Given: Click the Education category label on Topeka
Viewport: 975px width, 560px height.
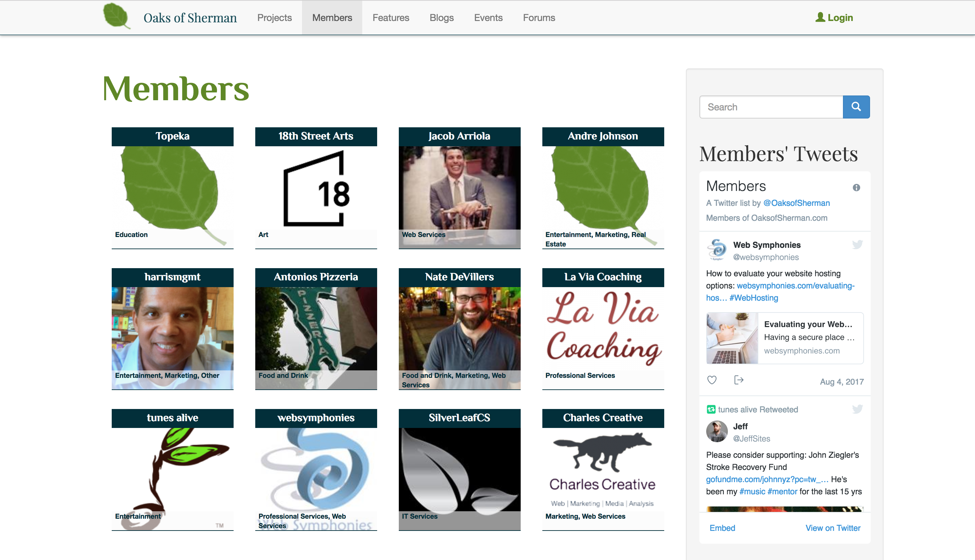Looking at the screenshot, I should 131,235.
